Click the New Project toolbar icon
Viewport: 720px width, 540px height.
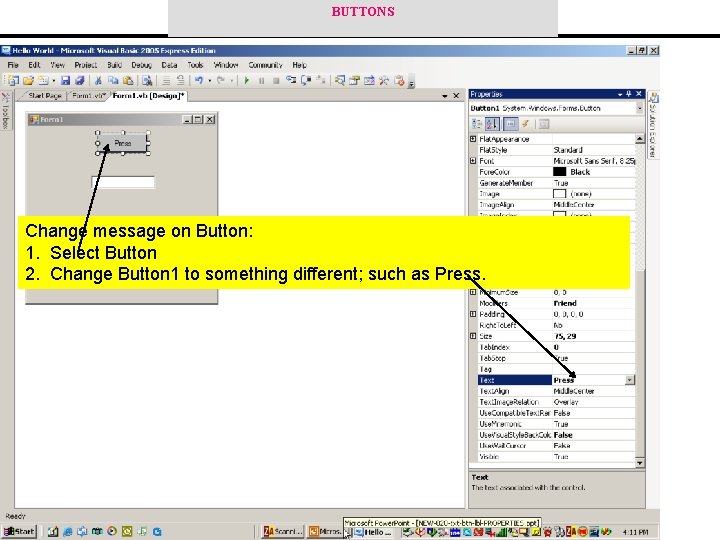pos(13,81)
